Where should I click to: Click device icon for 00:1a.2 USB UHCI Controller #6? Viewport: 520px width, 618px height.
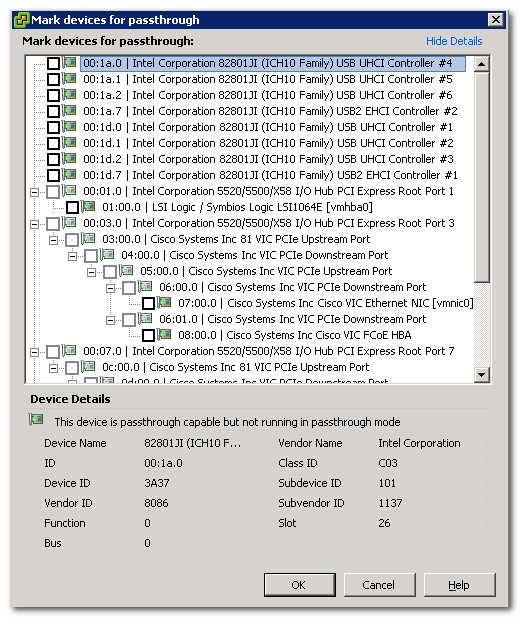click(69, 95)
